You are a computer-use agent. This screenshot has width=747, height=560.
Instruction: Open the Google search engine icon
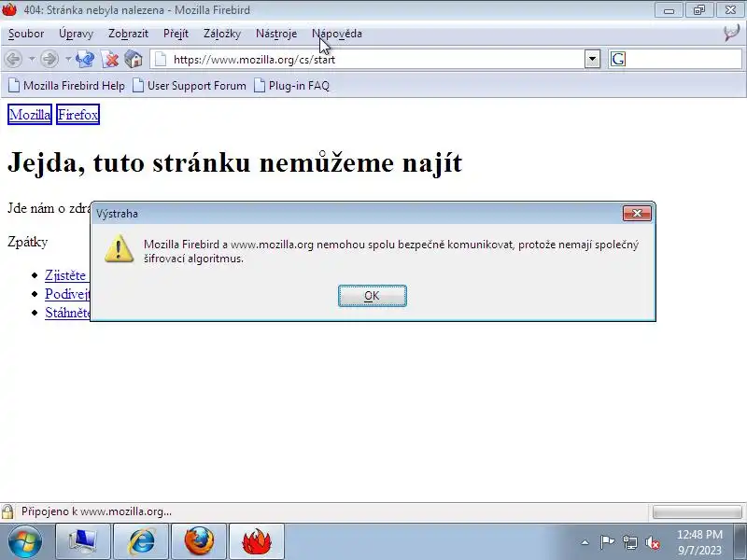coord(618,60)
